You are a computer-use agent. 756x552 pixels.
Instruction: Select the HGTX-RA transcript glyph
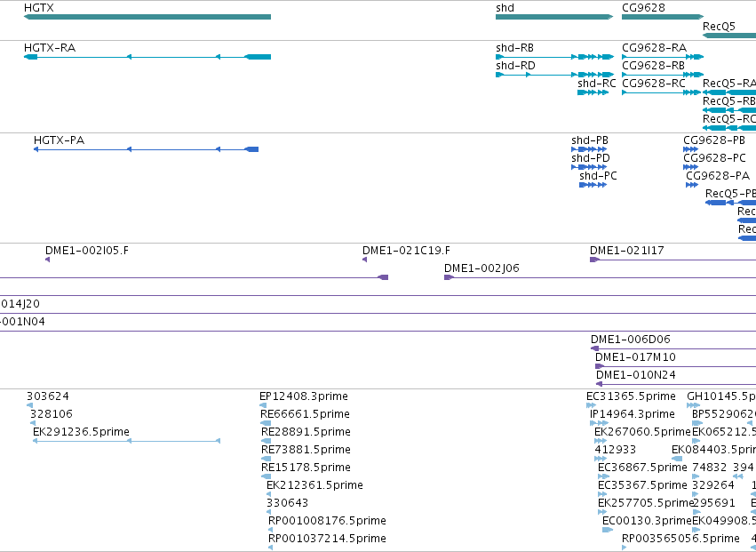point(147,57)
